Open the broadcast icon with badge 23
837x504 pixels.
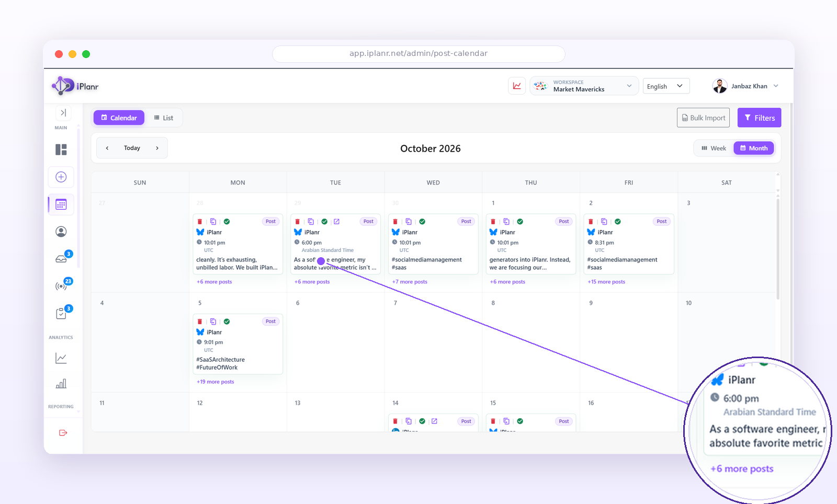pos(61,286)
